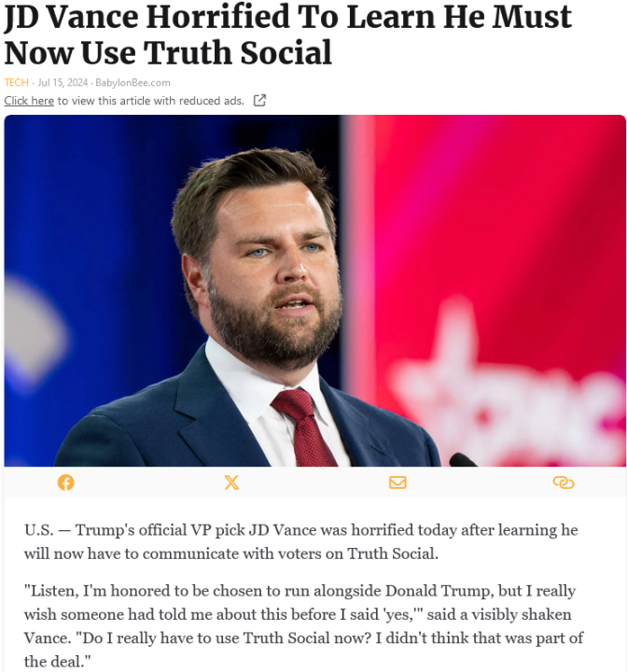The image size is (627, 672).
Task: Copy the article link with chain icon
Action: 563,483
